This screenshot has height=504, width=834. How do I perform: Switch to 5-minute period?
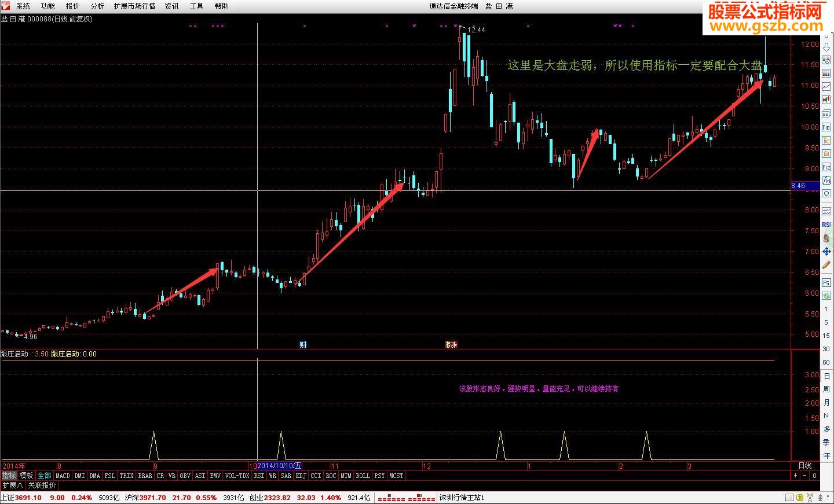826,322
